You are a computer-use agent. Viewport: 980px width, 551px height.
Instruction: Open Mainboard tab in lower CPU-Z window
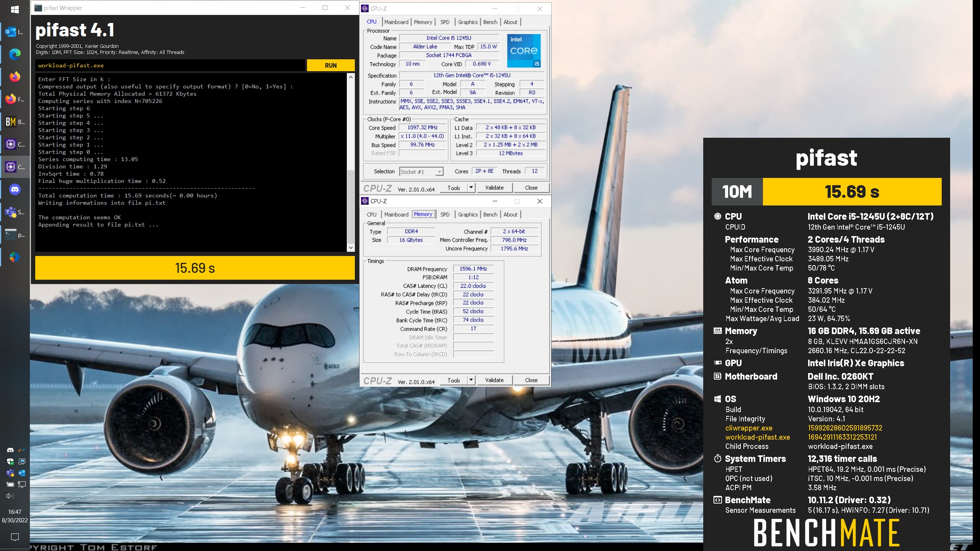[396, 215]
